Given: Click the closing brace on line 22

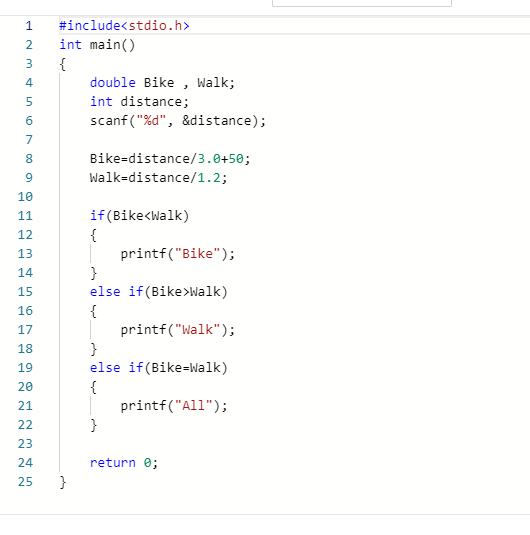Looking at the screenshot, I should (x=94, y=425).
